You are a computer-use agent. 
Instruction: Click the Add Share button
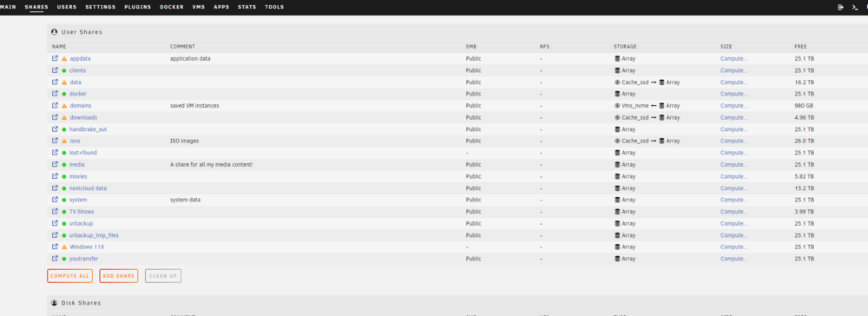118,275
